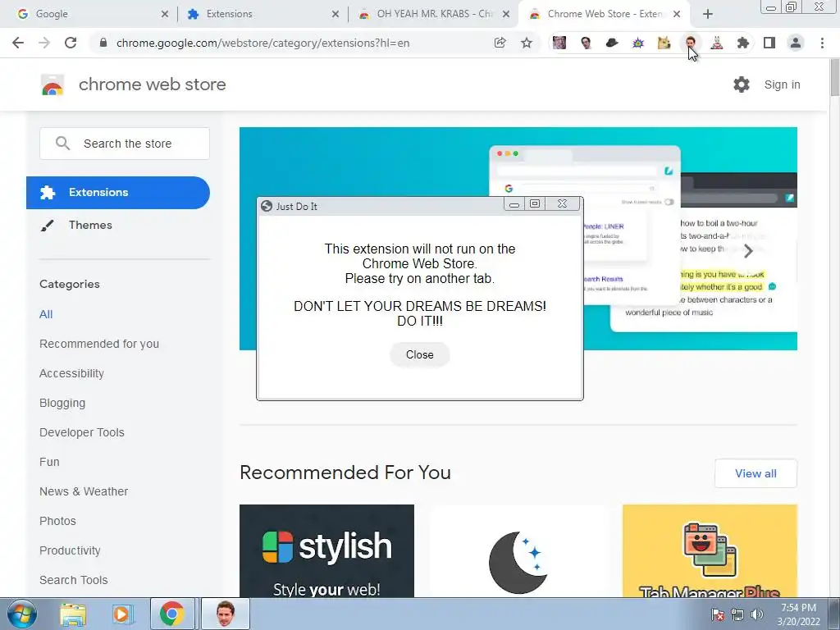Screen dimensions: 840x630
Task: Bookmark this page with the star icon
Action: (x=527, y=43)
